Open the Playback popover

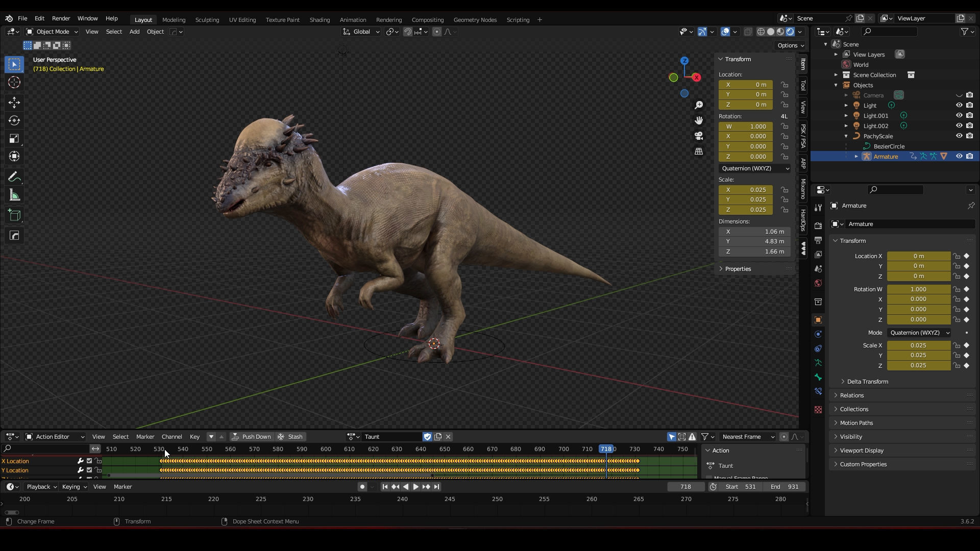click(41, 487)
